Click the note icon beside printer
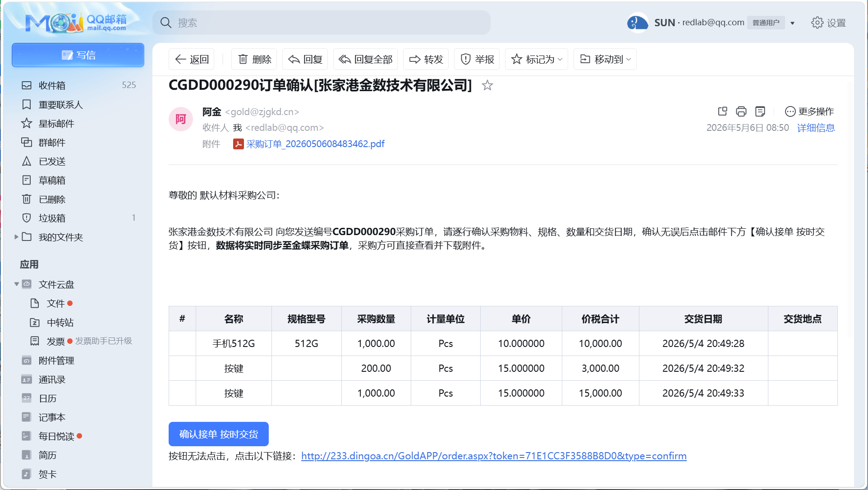Image resolution: width=868 pixels, height=490 pixels. pyautogui.click(x=760, y=111)
